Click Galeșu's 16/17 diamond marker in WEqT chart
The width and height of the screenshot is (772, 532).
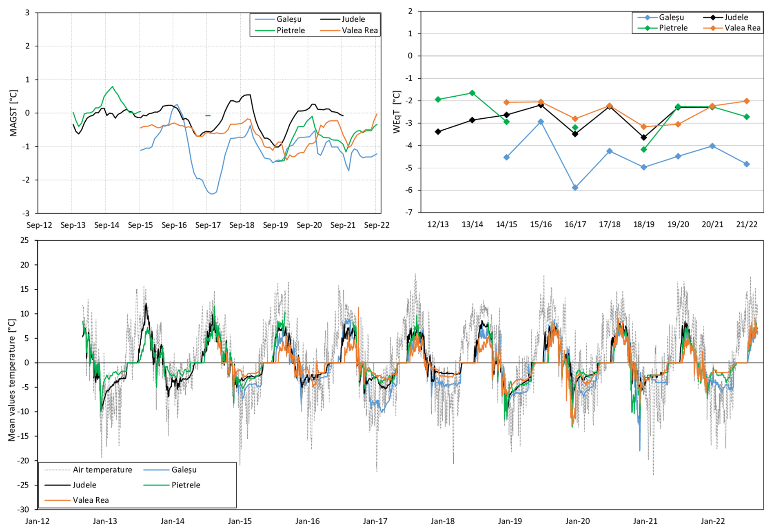pos(575,188)
